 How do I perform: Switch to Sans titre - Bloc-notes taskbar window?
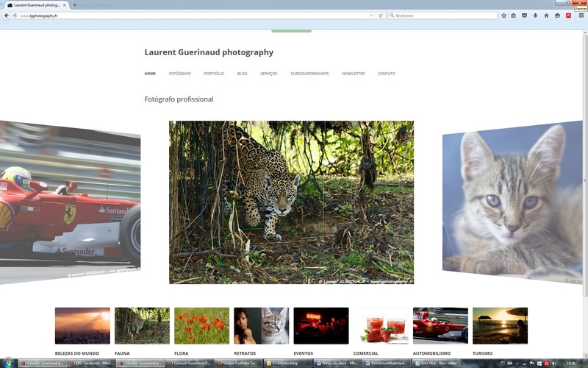(436, 364)
